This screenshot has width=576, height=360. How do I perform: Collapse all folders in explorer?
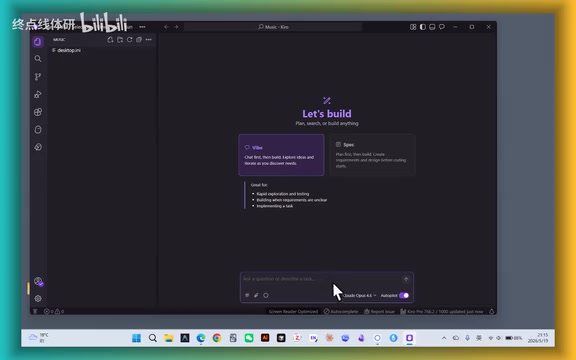click(139, 40)
